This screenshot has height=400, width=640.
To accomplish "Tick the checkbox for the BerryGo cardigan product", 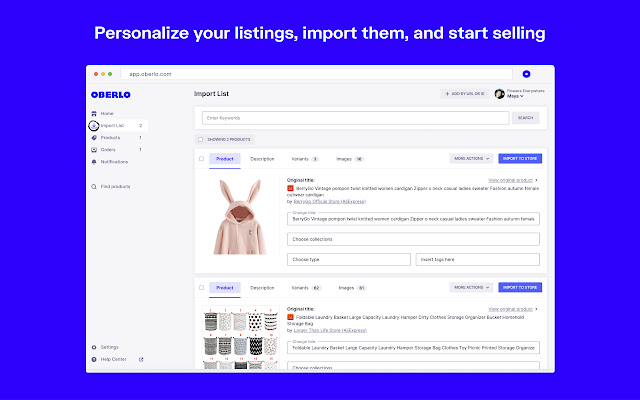I will tap(202, 159).
